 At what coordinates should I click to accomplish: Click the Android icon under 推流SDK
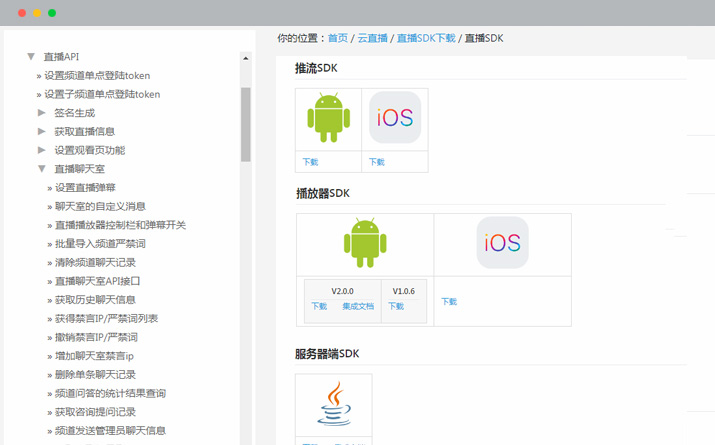point(328,117)
